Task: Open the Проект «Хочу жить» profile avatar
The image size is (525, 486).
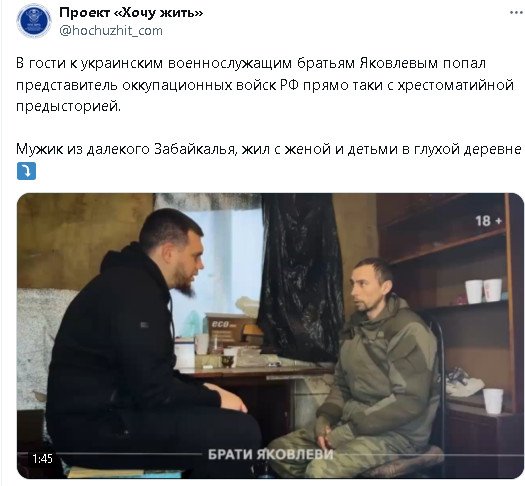Action: (x=34, y=20)
